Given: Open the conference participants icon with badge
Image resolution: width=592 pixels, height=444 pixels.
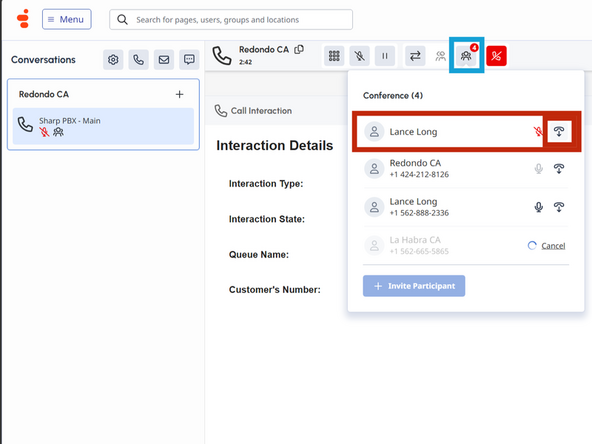Looking at the screenshot, I should point(466,56).
